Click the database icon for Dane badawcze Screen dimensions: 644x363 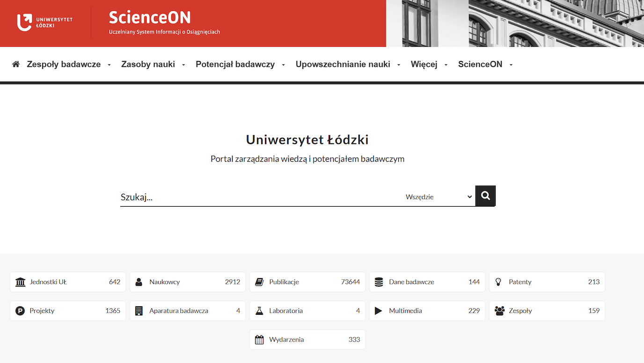pyautogui.click(x=379, y=282)
